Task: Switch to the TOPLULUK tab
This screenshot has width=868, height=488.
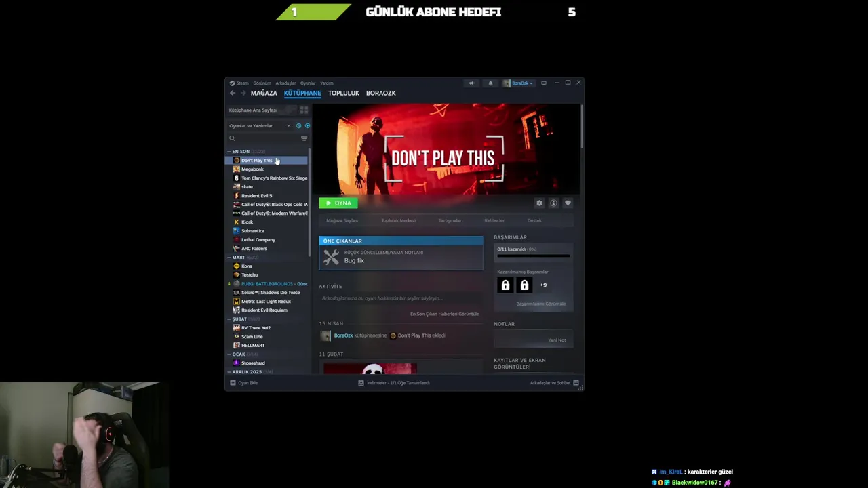Action: pos(344,93)
